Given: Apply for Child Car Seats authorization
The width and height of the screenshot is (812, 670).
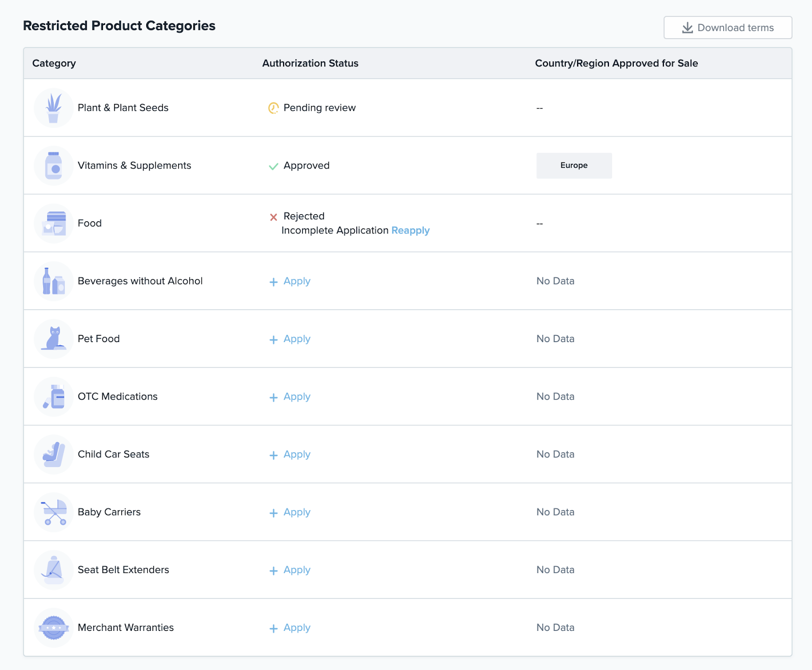Looking at the screenshot, I should coord(296,455).
